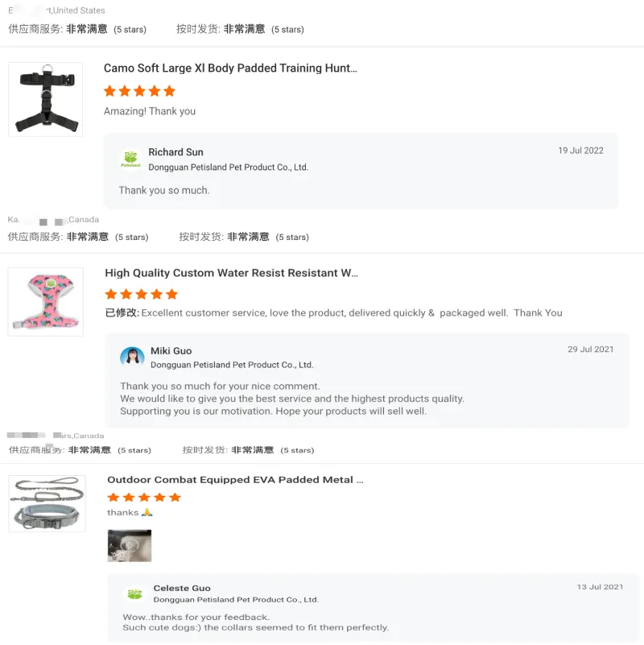The width and height of the screenshot is (644, 645).
Task: Click the middle star above 'Amazing! Thank you'
Action: tap(140, 91)
